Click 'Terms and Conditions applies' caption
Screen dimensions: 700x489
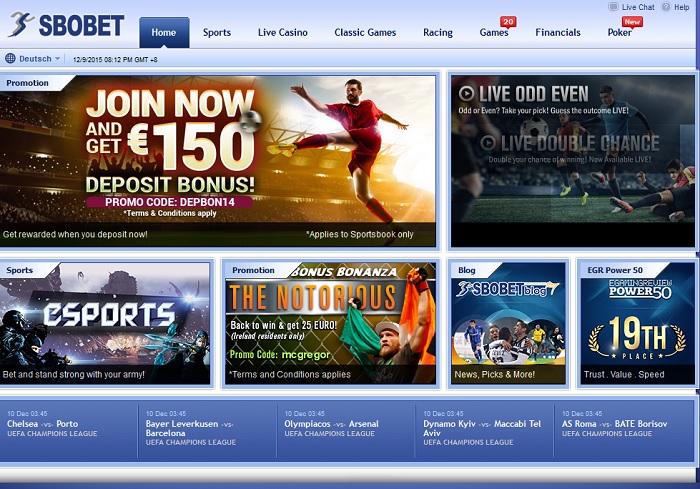point(290,374)
